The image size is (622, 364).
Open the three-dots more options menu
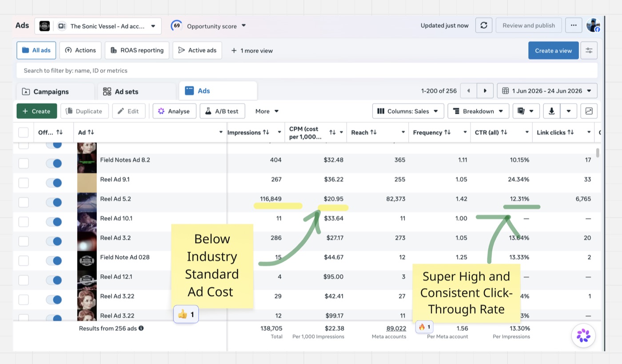click(x=574, y=25)
